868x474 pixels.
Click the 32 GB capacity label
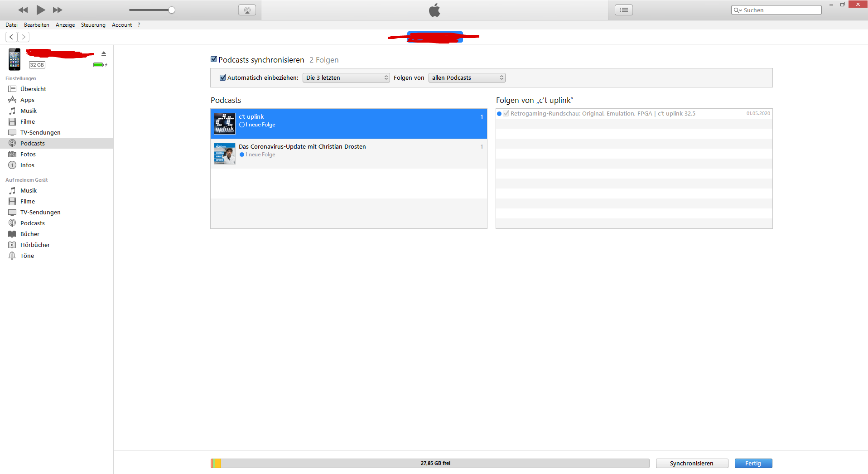pos(37,65)
